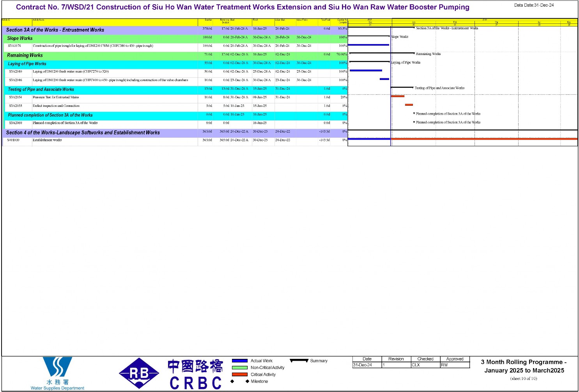Click the Testing of Pipe Gantt chart label
Image resolution: width=579 pixels, height=392 pixels.
tap(439, 89)
